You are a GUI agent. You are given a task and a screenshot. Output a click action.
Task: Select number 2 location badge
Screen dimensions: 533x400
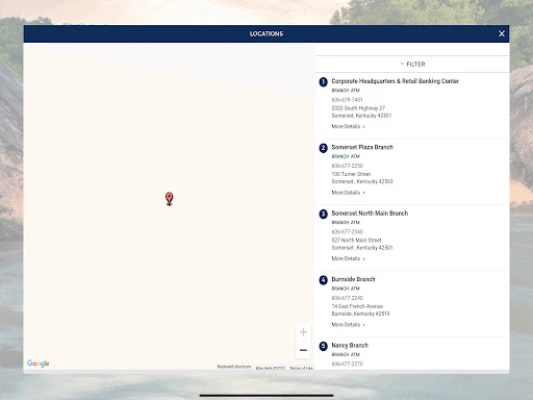(323, 148)
